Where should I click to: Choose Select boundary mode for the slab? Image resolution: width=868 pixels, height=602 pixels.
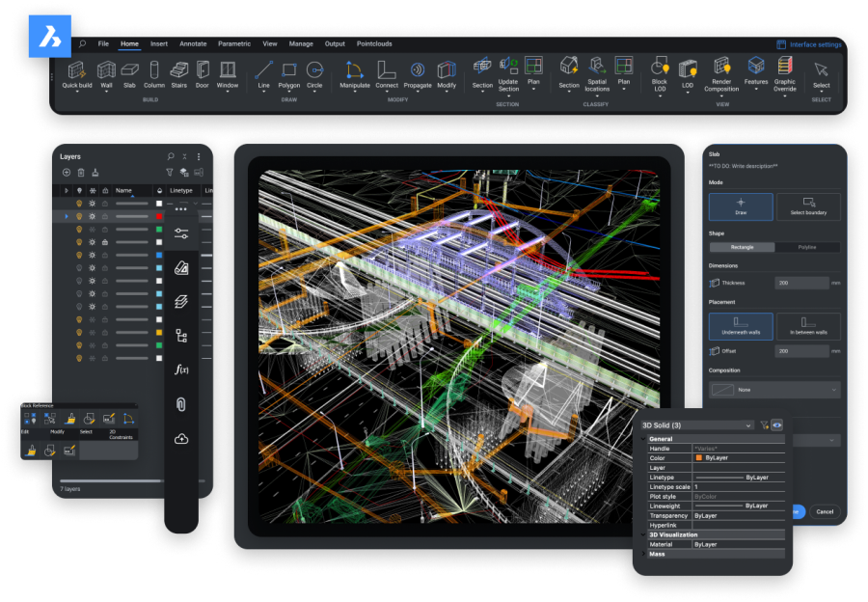[808, 206]
